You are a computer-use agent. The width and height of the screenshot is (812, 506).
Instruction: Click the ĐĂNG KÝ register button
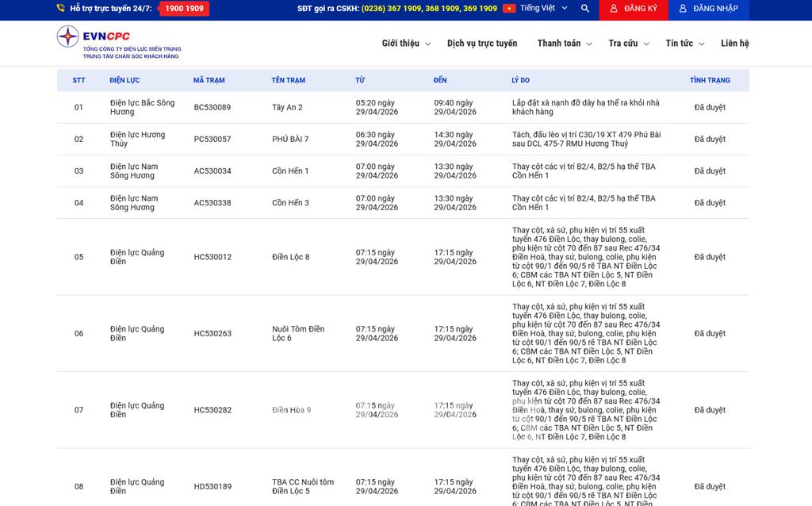point(633,9)
